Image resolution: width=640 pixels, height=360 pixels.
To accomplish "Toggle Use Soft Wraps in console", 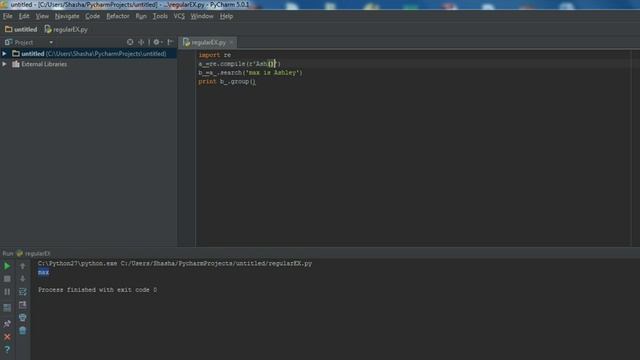I will [22, 292].
